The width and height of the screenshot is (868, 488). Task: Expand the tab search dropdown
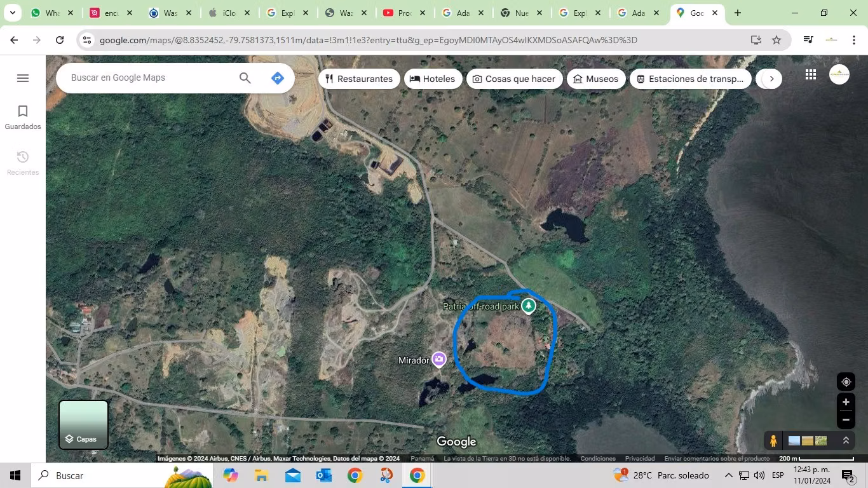(12, 13)
